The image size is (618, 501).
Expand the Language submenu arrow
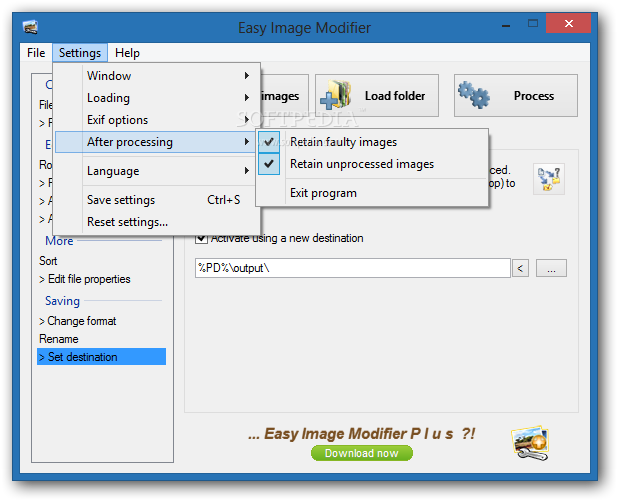[247, 171]
